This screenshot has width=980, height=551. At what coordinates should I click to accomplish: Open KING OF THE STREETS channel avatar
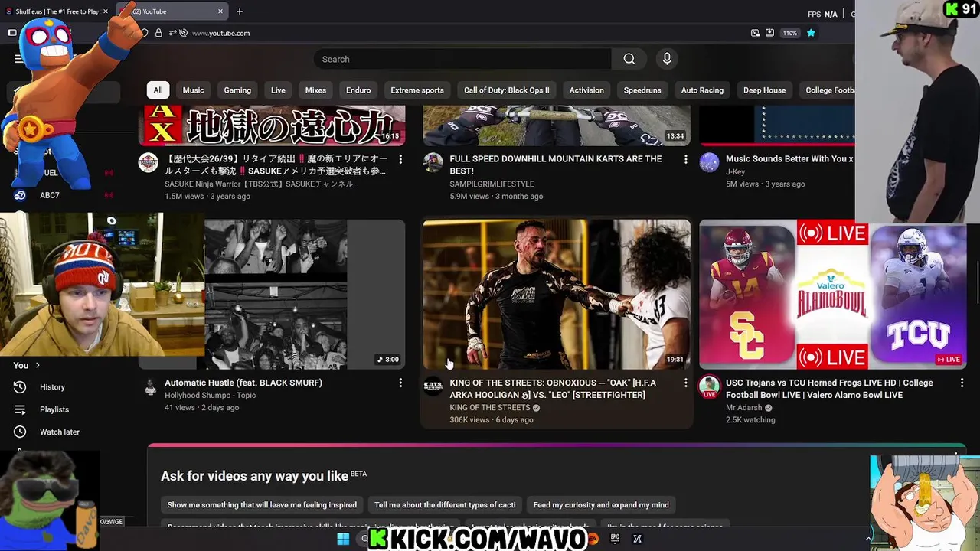433,386
